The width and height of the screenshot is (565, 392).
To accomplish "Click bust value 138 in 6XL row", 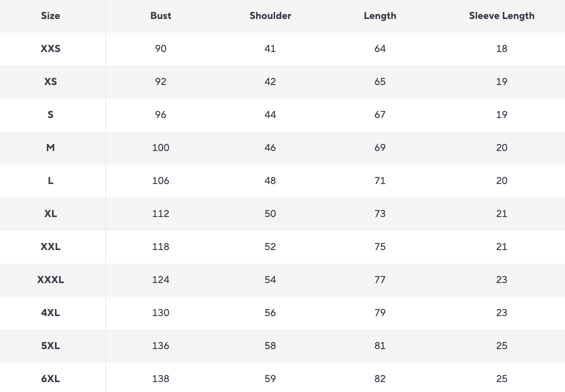I will pyautogui.click(x=161, y=379).
